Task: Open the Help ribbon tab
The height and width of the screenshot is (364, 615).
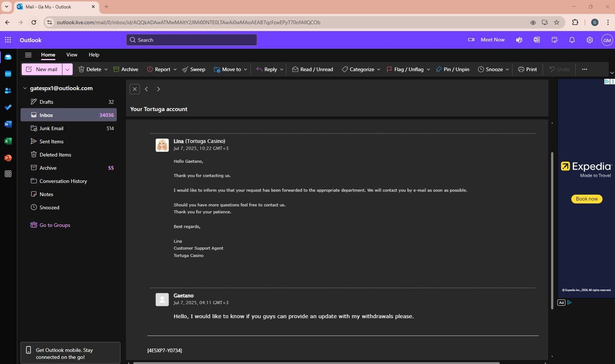Action: click(94, 54)
